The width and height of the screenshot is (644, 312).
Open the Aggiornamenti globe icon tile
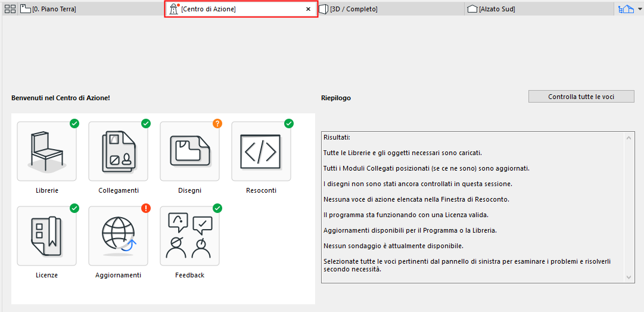click(119, 236)
